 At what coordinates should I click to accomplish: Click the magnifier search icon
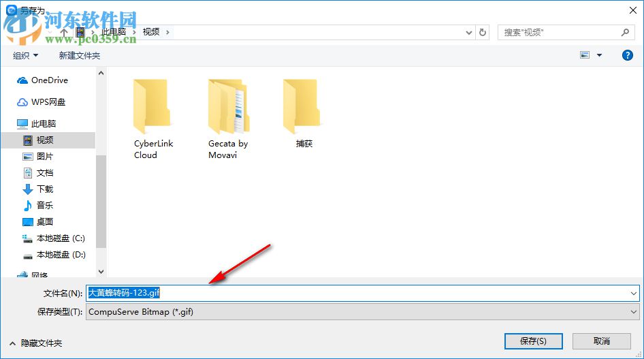[x=625, y=33]
